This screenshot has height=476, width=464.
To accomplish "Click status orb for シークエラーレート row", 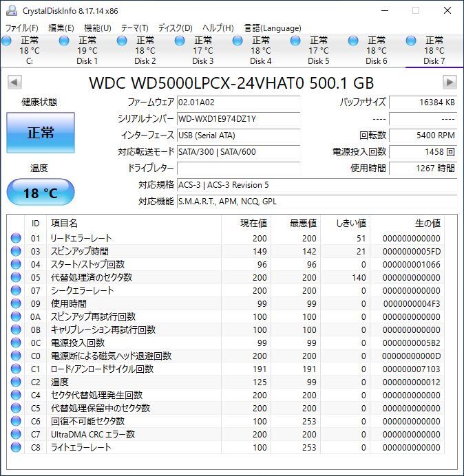I will [16, 290].
